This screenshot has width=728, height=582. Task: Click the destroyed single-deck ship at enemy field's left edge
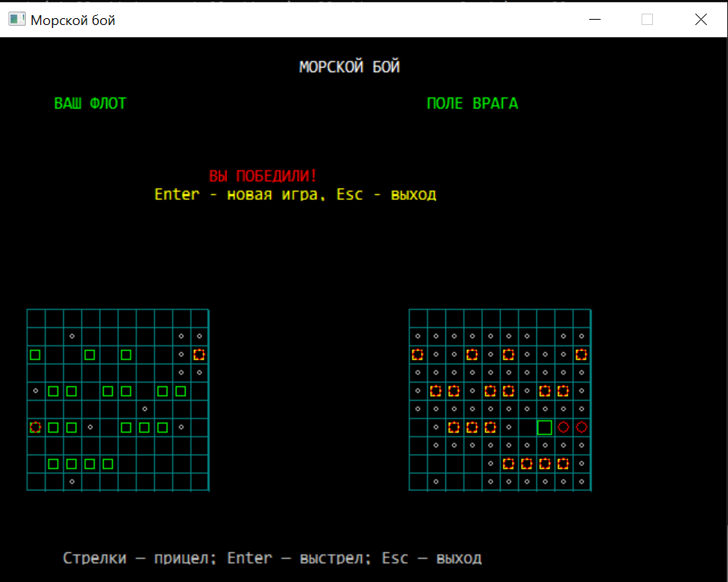tap(417, 355)
